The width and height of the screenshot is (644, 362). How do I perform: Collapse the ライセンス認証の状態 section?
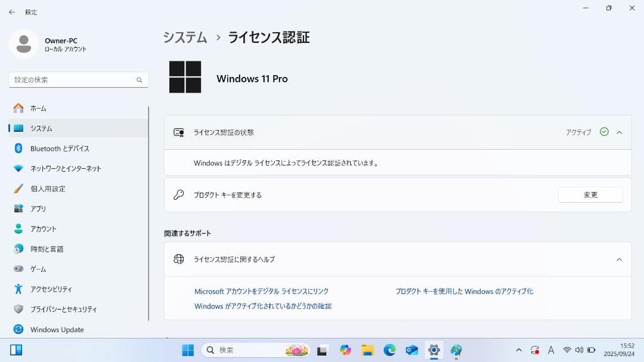[620, 132]
